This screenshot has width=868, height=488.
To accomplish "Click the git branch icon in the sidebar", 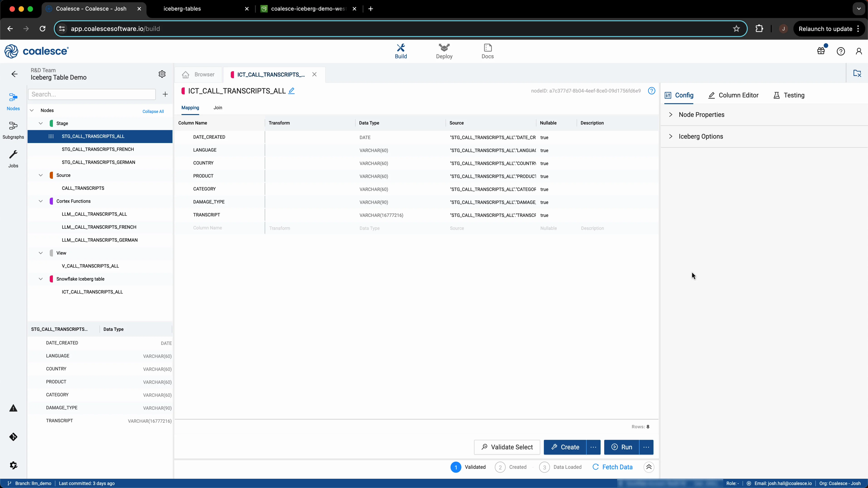I will (x=13, y=437).
